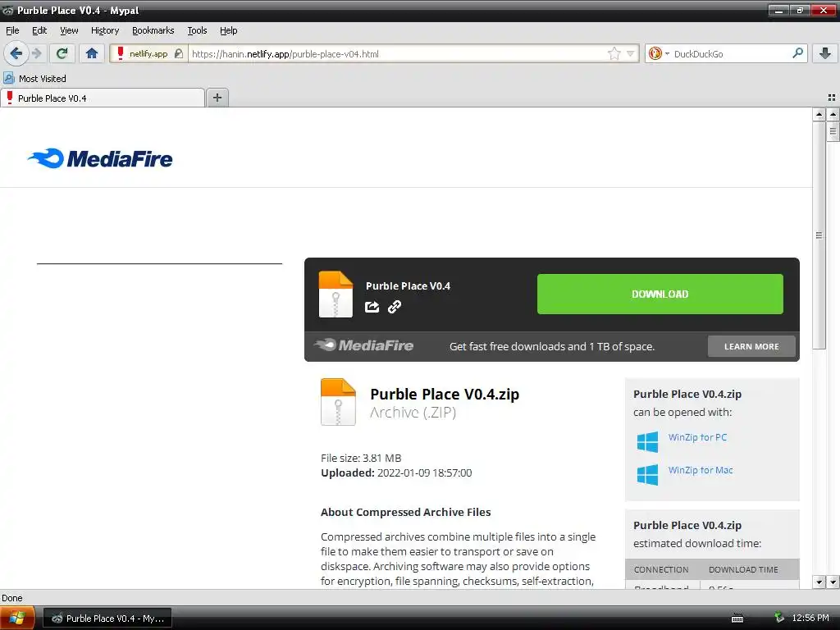Bookmark this page with the star icon

click(x=614, y=53)
